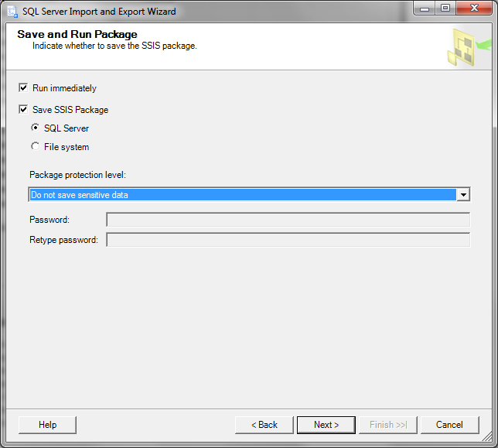Click the wizard icon in the title bar
The image size is (498, 448).
pyautogui.click(x=12, y=12)
